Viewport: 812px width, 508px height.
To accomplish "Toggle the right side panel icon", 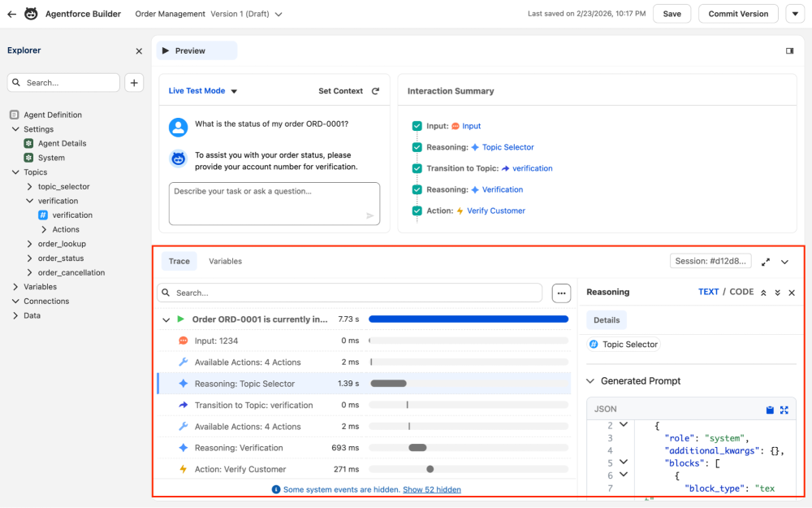I will click(x=789, y=50).
